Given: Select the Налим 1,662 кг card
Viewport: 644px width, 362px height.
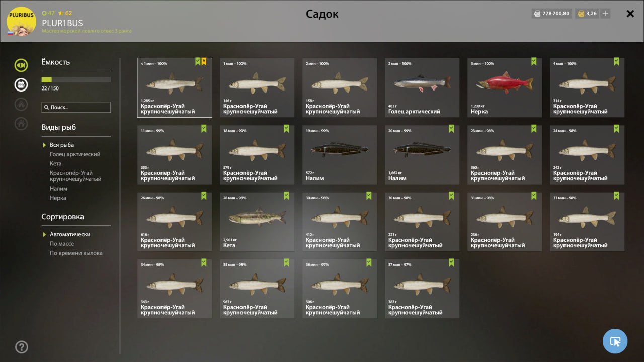Looking at the screenshot, I should [x=422, y=154].
